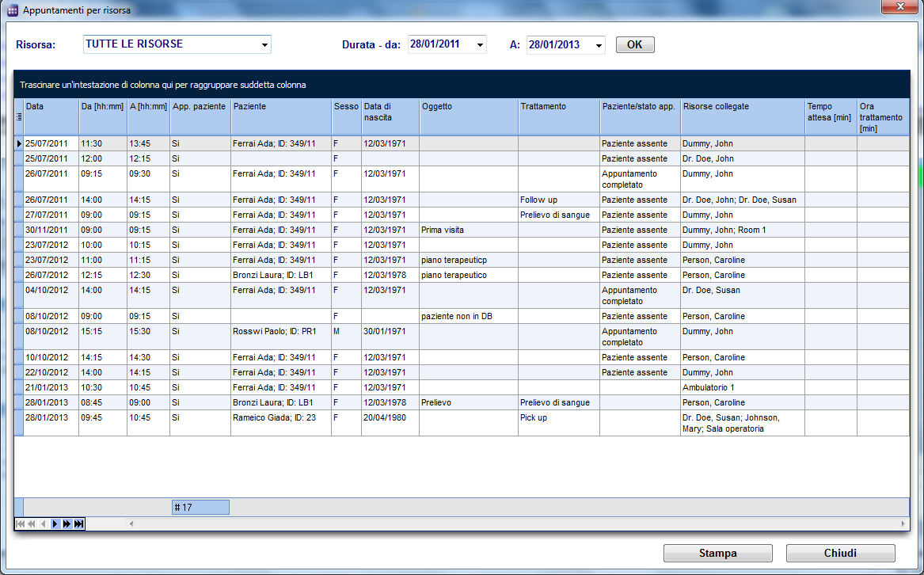
Task: Click patient cell Rosswi Paolo; ID: PR1
Action: (x=281, y=337)
